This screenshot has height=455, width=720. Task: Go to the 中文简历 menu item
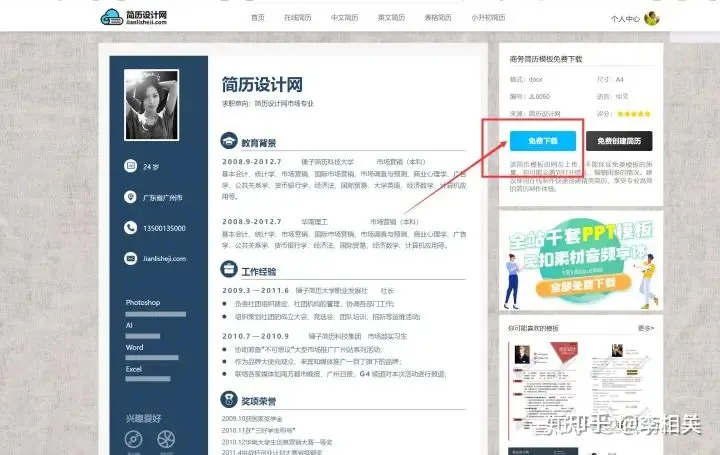[344, 17]
